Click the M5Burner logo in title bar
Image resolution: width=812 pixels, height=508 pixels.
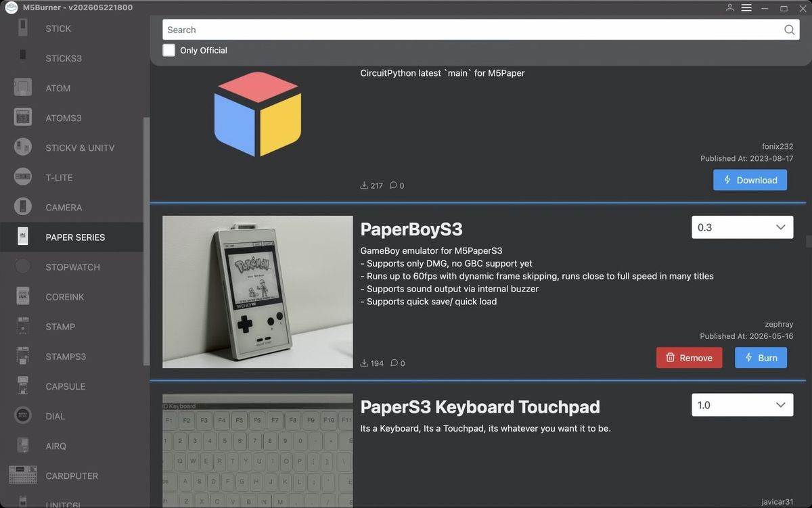[x=12, y=7]
